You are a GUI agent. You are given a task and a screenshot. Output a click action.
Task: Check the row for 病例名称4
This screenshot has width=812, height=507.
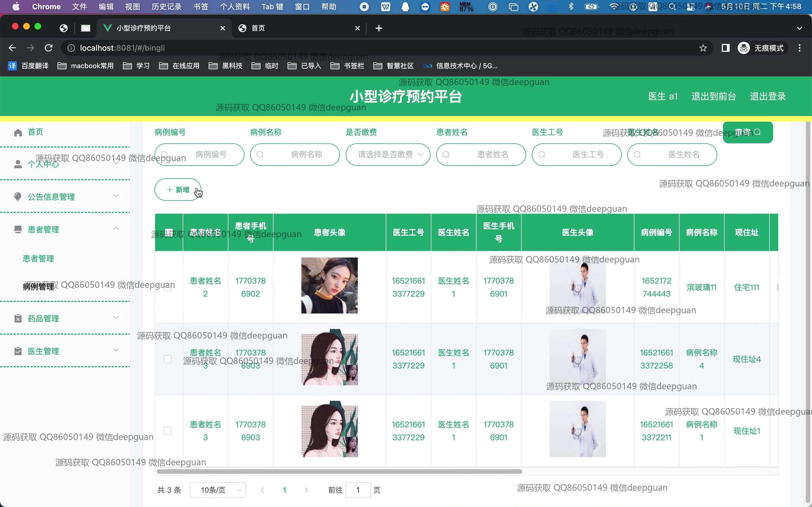[167, 359]
